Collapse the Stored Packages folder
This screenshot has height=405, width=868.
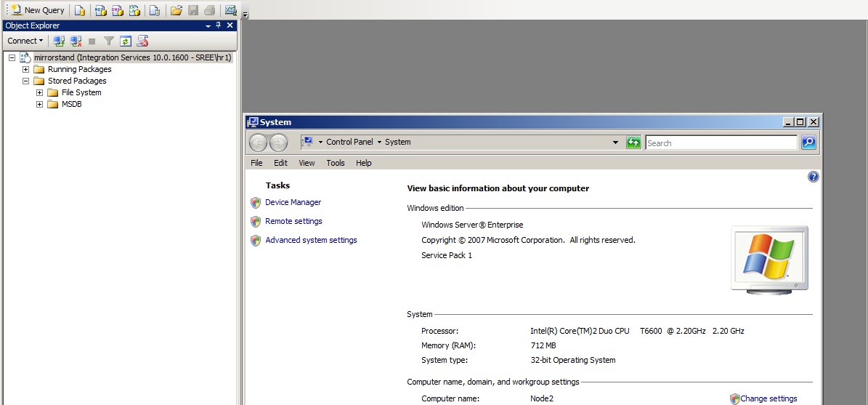[25, 81]
